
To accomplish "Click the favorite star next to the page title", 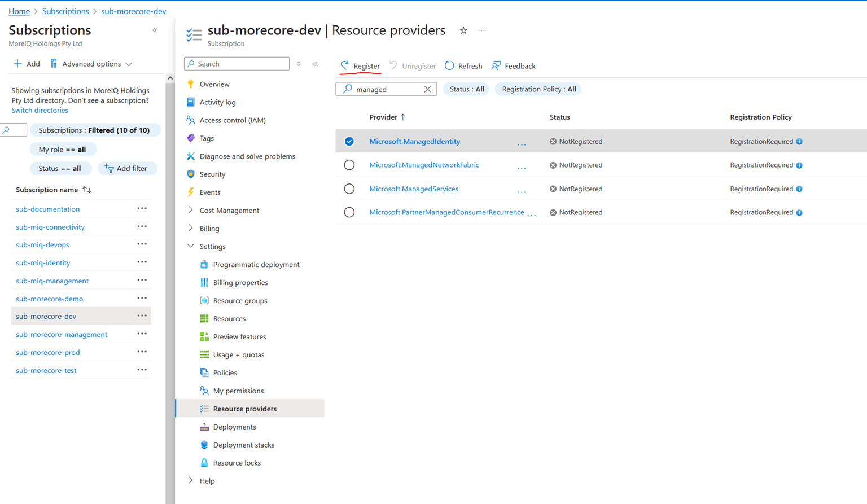I will click(463, 30).
